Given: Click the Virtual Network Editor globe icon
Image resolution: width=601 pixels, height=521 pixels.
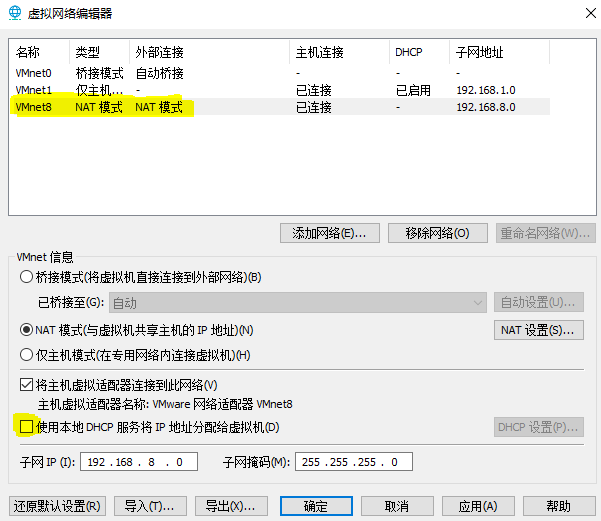Looking at the screenshot, I should [x=15, y=13].
